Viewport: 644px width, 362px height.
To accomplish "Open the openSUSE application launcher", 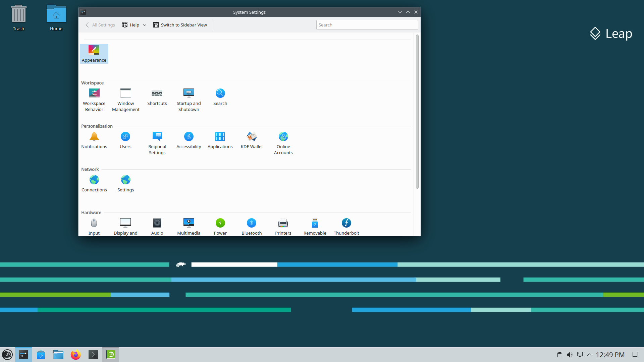I will pos(7,355).
